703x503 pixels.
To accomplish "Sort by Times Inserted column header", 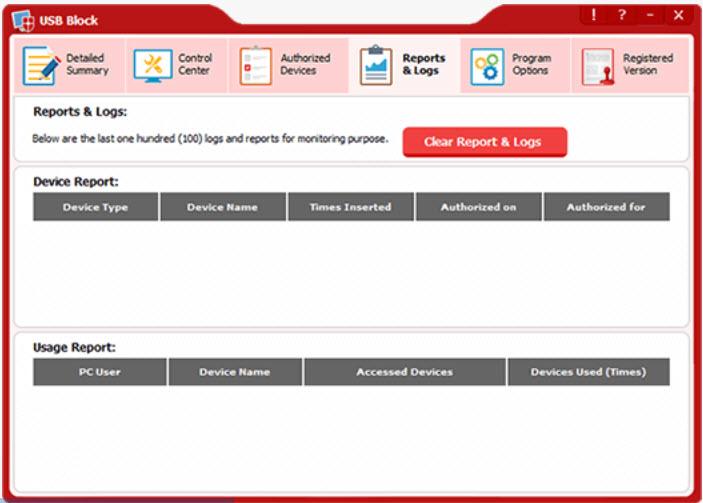I will [351, 207].
